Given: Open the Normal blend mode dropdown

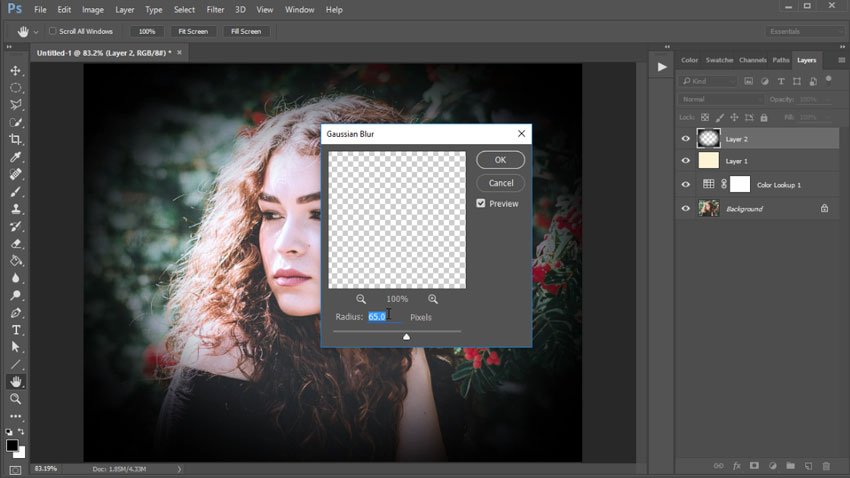Looking at the screenshot, I should click(720, 99).
